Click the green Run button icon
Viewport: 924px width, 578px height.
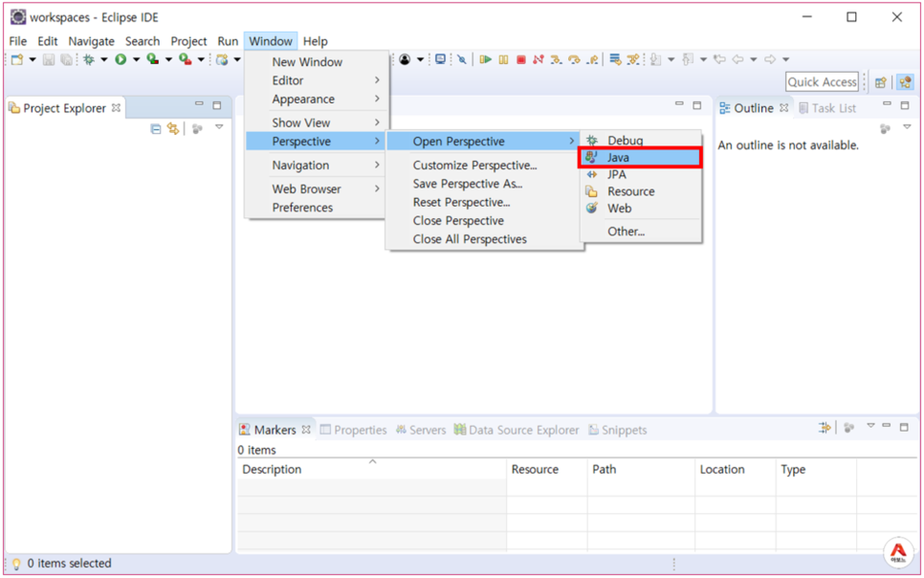(121, 59)
